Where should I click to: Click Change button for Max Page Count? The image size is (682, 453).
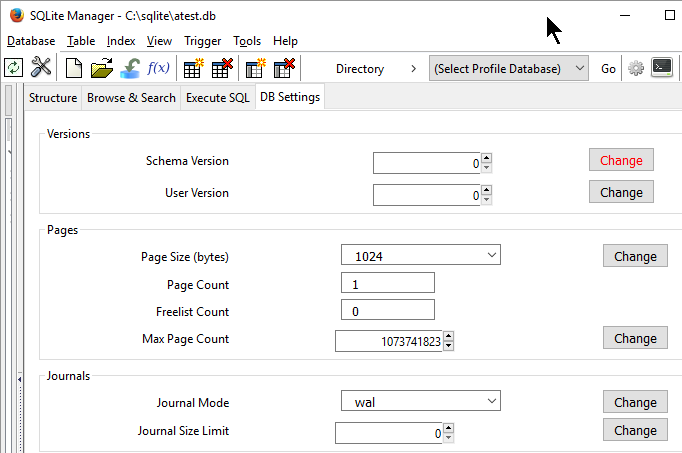click(635, 338)
